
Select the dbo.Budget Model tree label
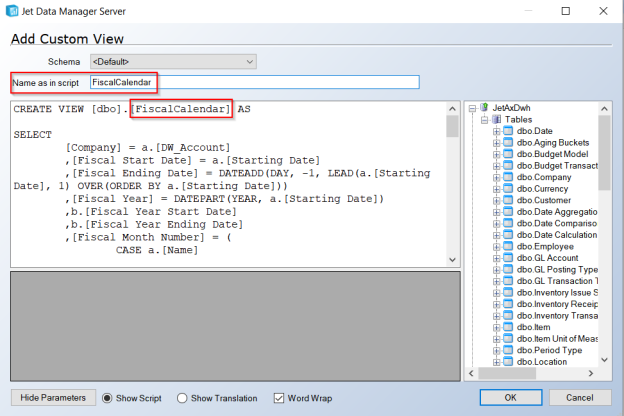click(552, 154)
